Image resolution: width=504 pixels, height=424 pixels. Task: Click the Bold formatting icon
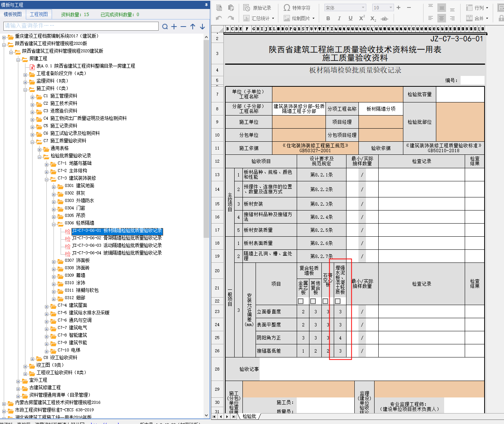[328, 18]
